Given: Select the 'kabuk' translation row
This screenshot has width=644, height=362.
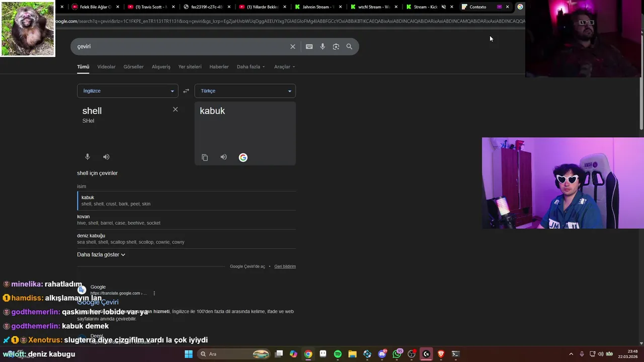Looking at the screenshot, I should tap(187, 201).
